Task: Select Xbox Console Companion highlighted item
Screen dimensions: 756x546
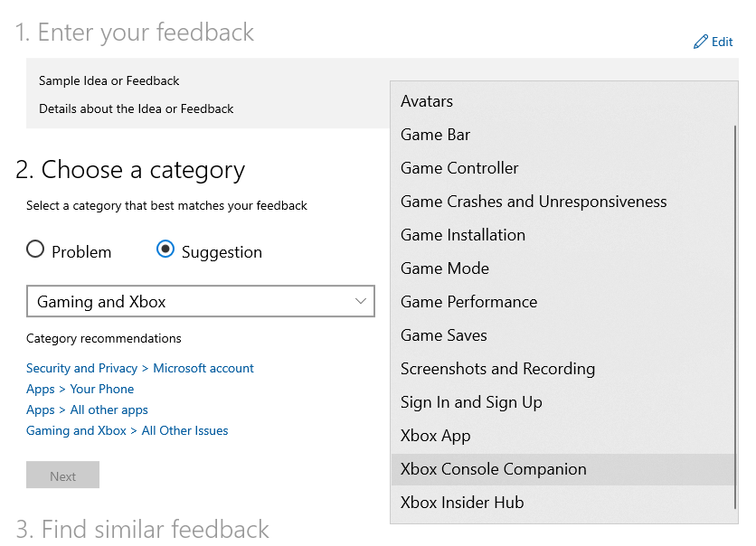Action: pos(562,469)
